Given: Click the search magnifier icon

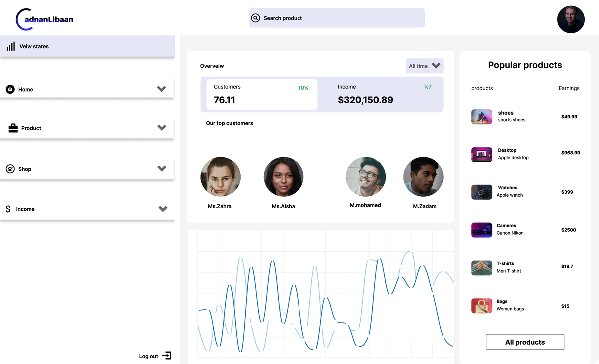Looking at the screenshot, I should tap(255, 17).
